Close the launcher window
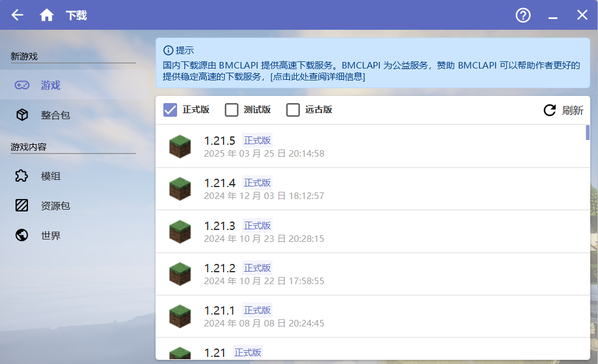 tap(582, 15)
